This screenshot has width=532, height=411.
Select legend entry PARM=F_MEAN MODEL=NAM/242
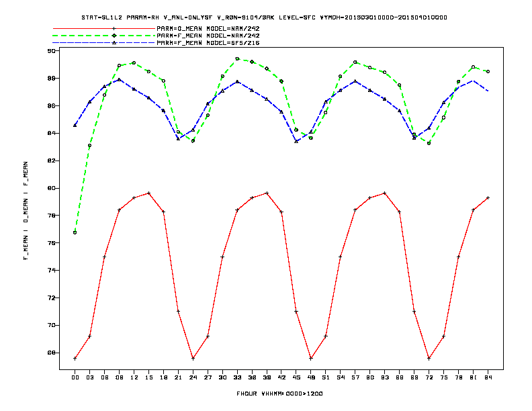click(x=208, y=36)
